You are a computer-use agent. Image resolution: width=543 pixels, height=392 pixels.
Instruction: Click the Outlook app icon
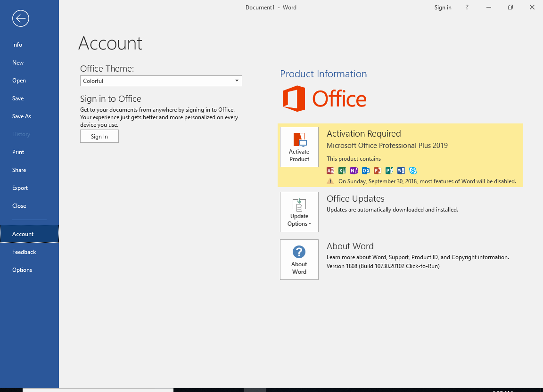tap(366, 171)
